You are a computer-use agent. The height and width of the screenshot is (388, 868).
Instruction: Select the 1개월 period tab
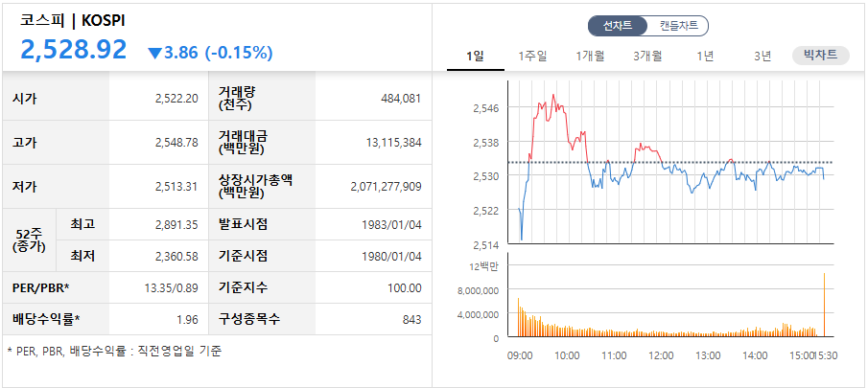590,56
